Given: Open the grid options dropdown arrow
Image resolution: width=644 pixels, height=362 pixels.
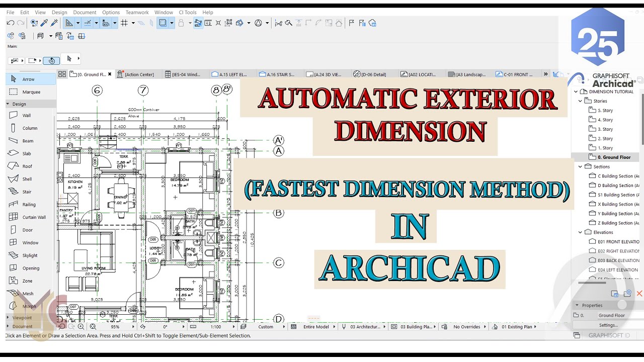Looking at the screenshot, I should coord(133,23).
